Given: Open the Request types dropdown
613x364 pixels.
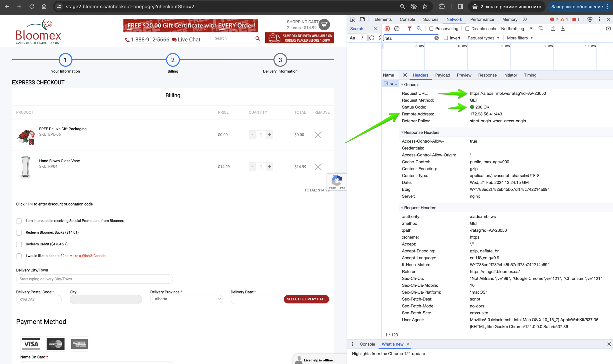Looking at the screenshot, I should coord(483,38).
